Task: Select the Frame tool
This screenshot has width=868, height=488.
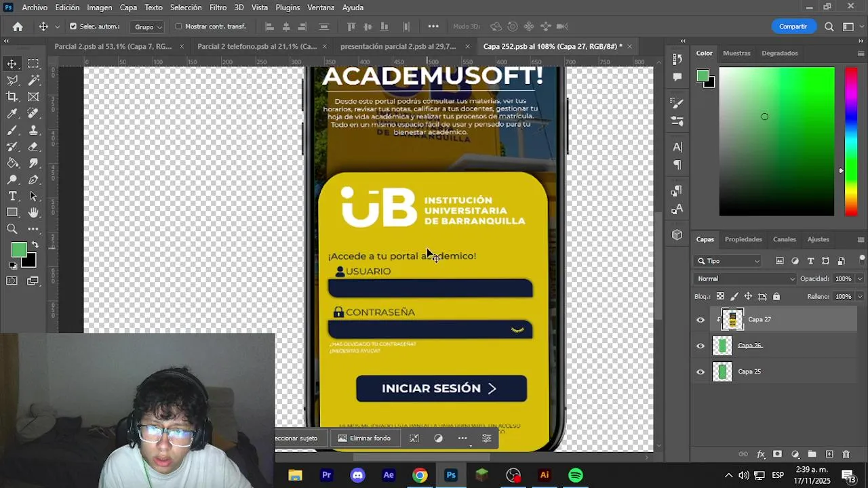Action: (x=33, y=97)
